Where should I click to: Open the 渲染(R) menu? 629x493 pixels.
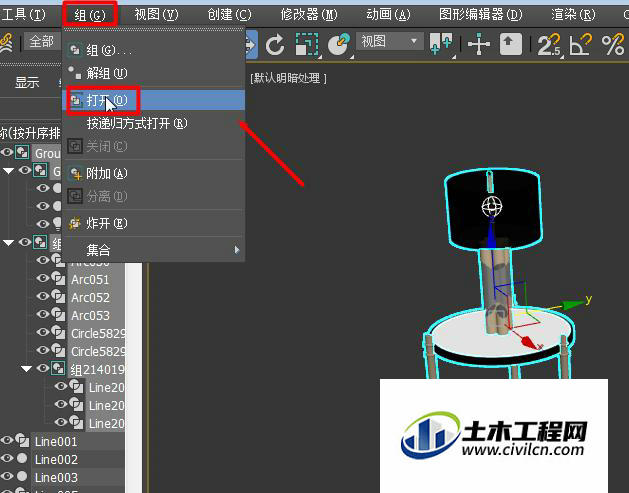coord(573,15)
